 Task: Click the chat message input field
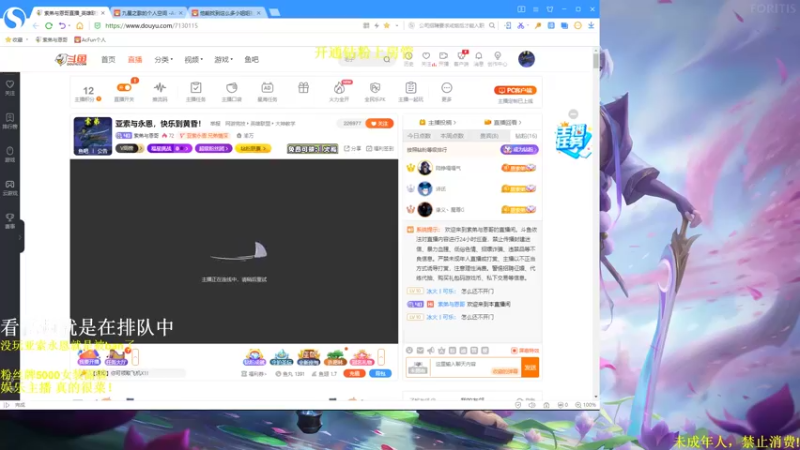pyautogui.click(x=475, y=367)
